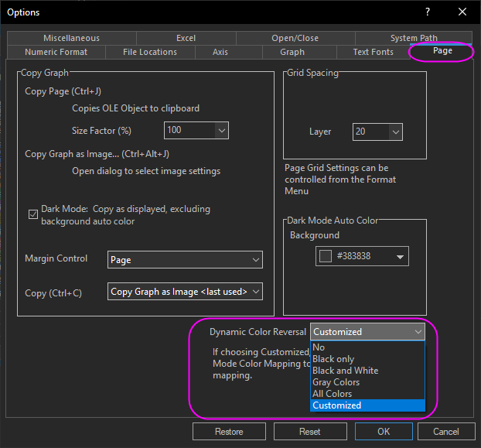Viewport: 481px width, 448px height.
Task: Go to the System Path tab
Action: [x=414, y=38]
